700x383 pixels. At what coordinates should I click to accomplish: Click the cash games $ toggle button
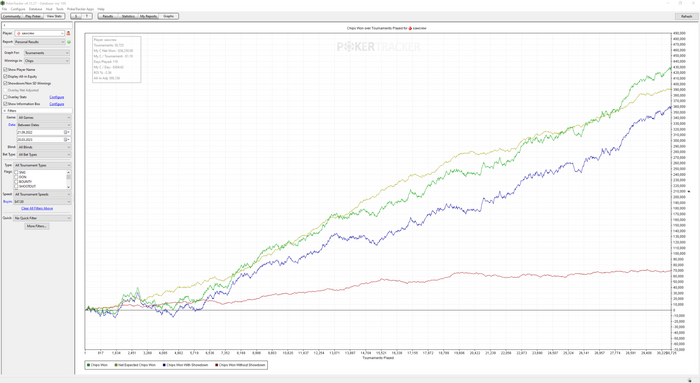pos(76,16)
